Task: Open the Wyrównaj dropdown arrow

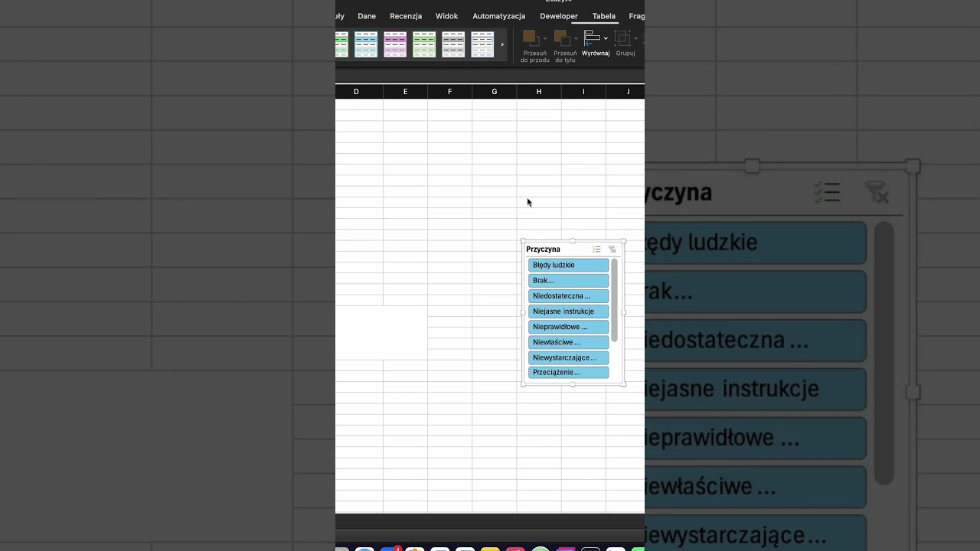Action: tap(606, 38)
